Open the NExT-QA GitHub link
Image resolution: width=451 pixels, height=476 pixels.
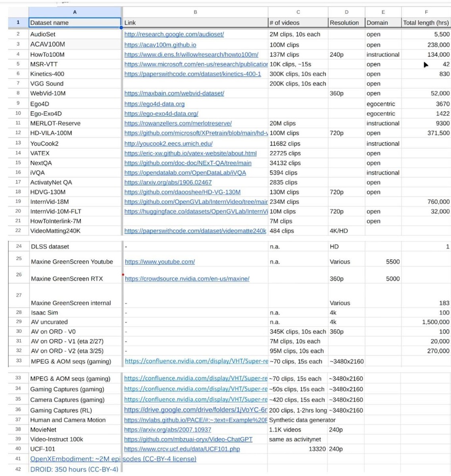[x=188, y=163]
